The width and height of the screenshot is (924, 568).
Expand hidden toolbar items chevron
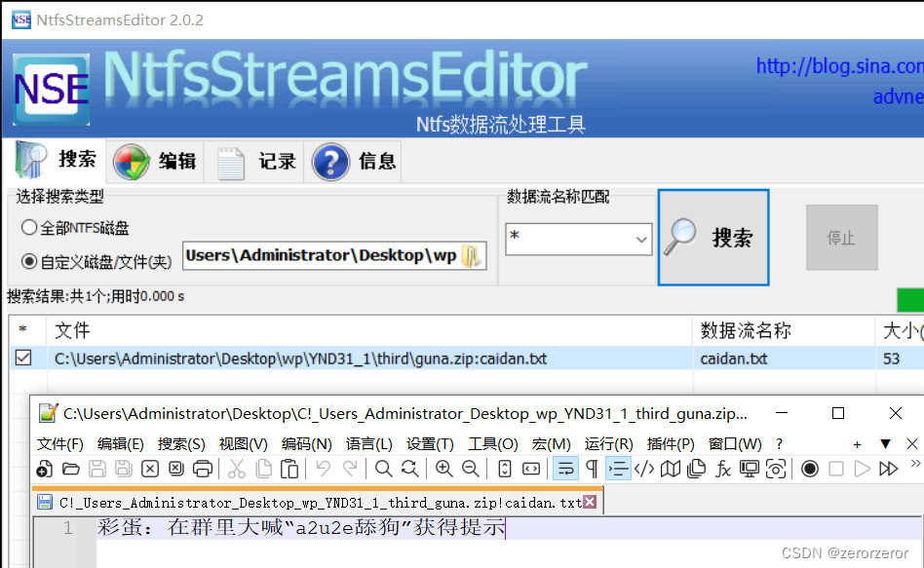(915, 464)
